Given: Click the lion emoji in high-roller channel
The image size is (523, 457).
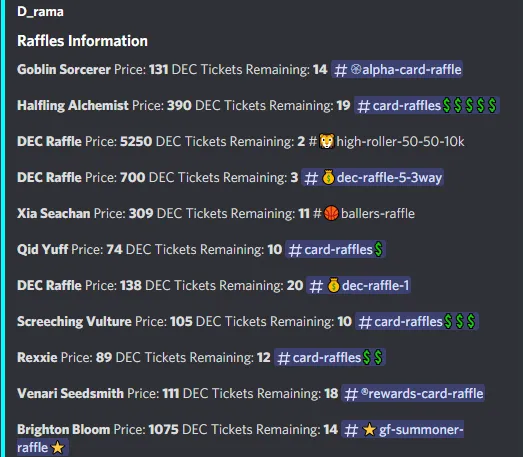Looking at the screenshot, I should (x=327, y=141).
